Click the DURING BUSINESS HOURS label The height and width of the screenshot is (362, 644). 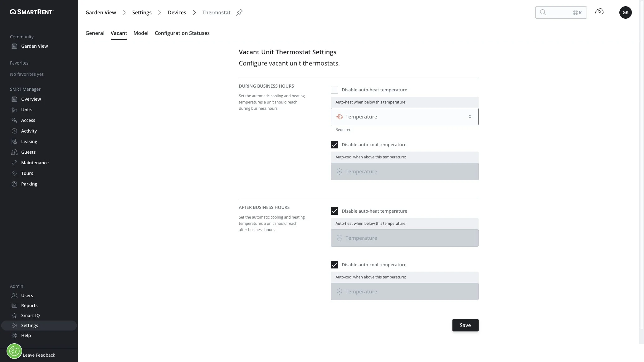(x=266, y=86)
